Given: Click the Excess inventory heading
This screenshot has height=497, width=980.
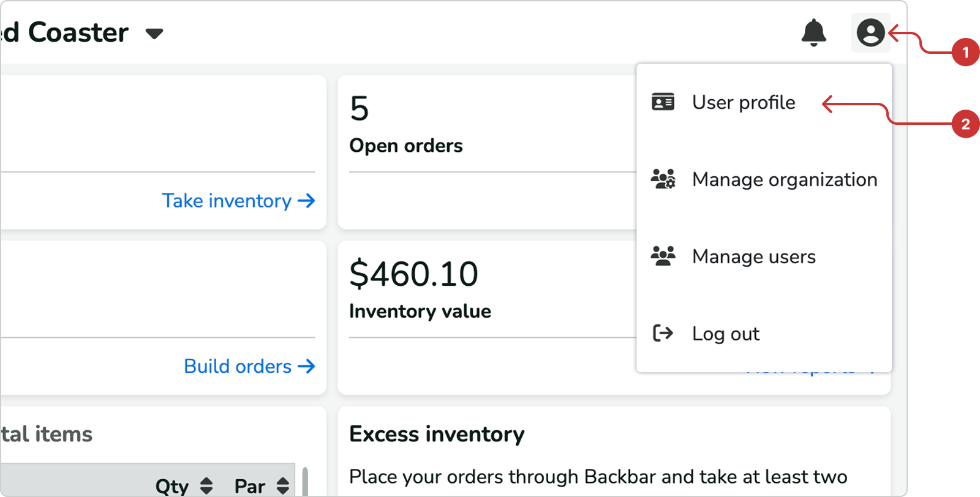Looking at the screenshot, I should tap(437, 434).
